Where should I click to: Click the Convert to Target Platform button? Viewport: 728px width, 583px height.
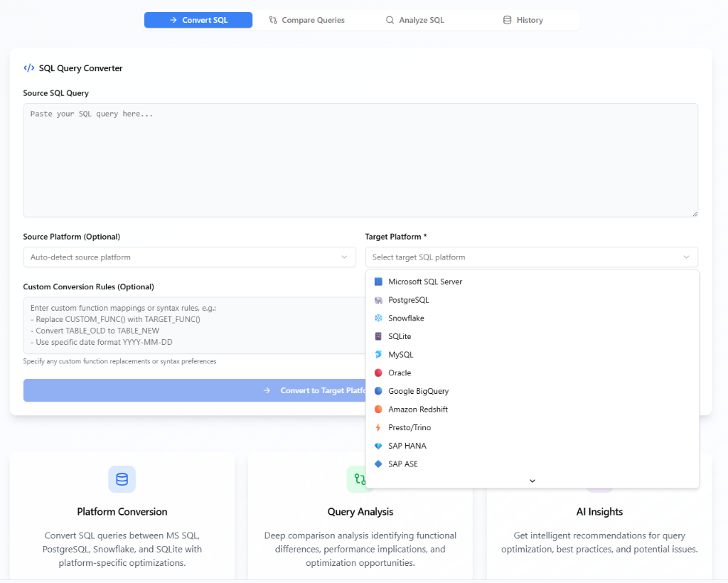pos(195,390)
